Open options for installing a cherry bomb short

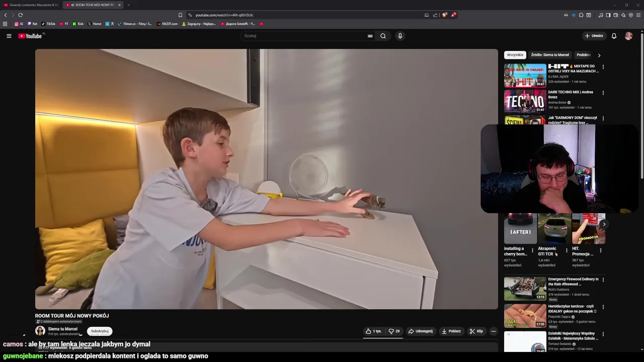click(x=532, y=250)
